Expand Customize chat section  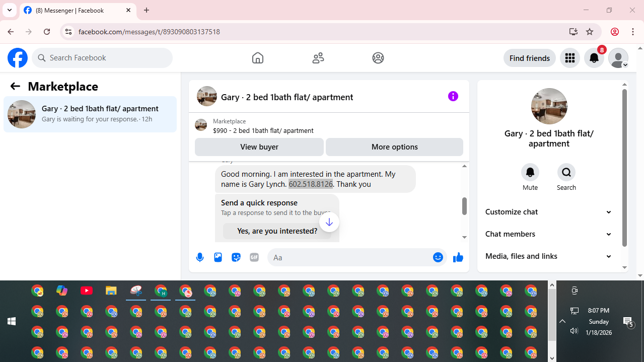pyautogui.click(x=549, y=212)
